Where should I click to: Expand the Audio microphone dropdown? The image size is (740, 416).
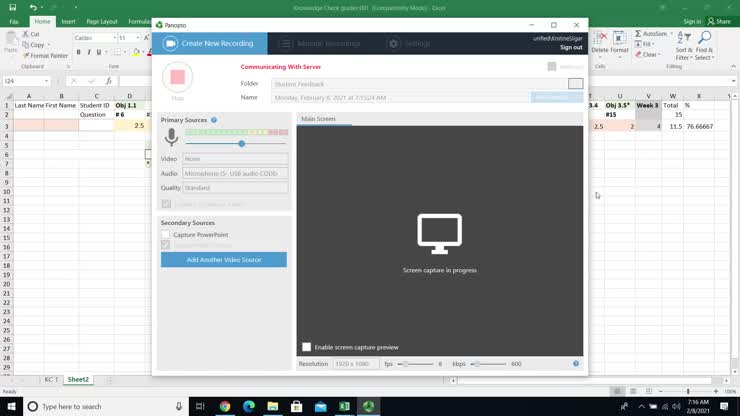point(235,173)
